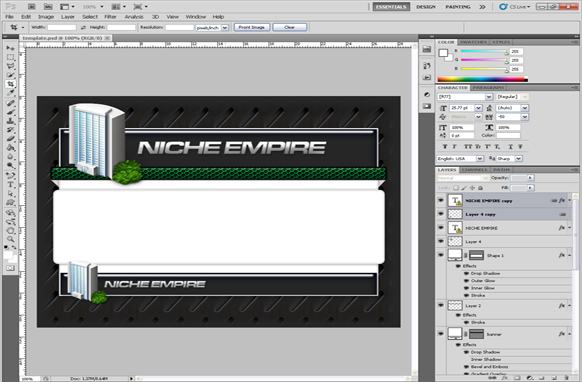Click the Clear button
582x382 pixels.
290,27
